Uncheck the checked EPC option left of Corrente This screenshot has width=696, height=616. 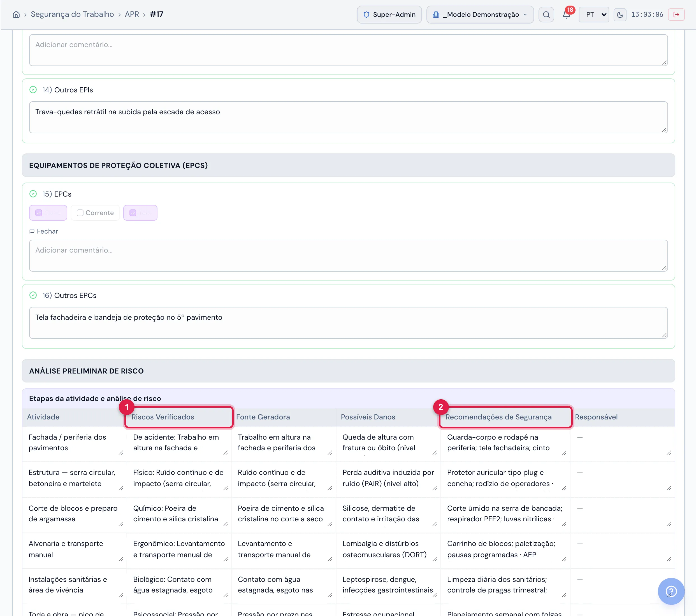[x=39, y=213]
